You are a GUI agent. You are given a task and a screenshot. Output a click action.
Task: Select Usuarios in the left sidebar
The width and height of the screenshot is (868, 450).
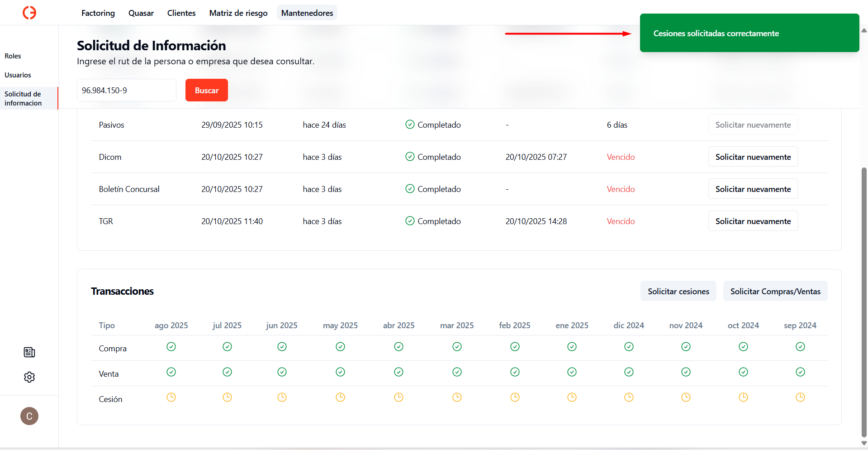[18, 75]
